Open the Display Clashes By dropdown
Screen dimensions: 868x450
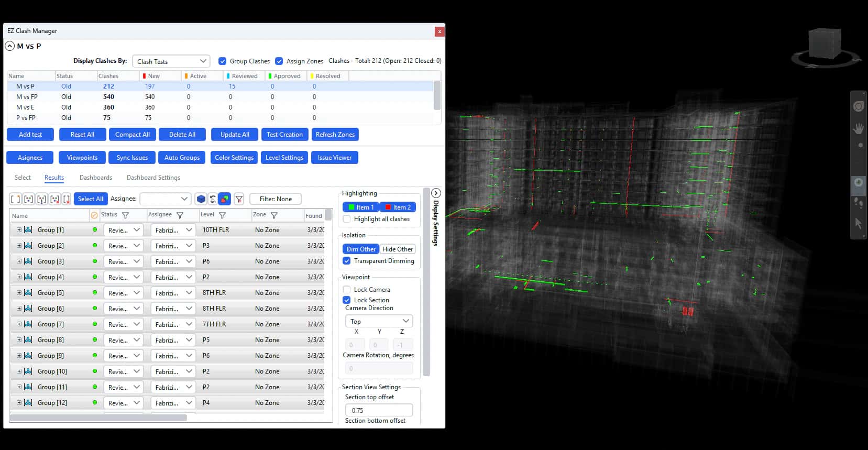(171, 61)
